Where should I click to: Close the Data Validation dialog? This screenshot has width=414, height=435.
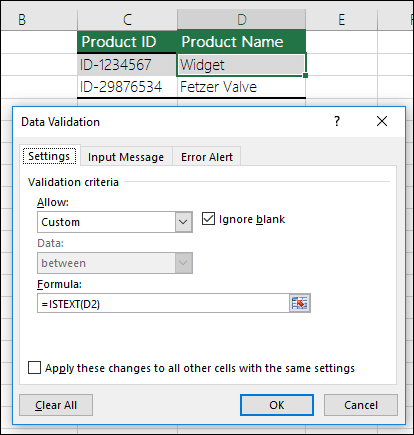coord(382,121)
